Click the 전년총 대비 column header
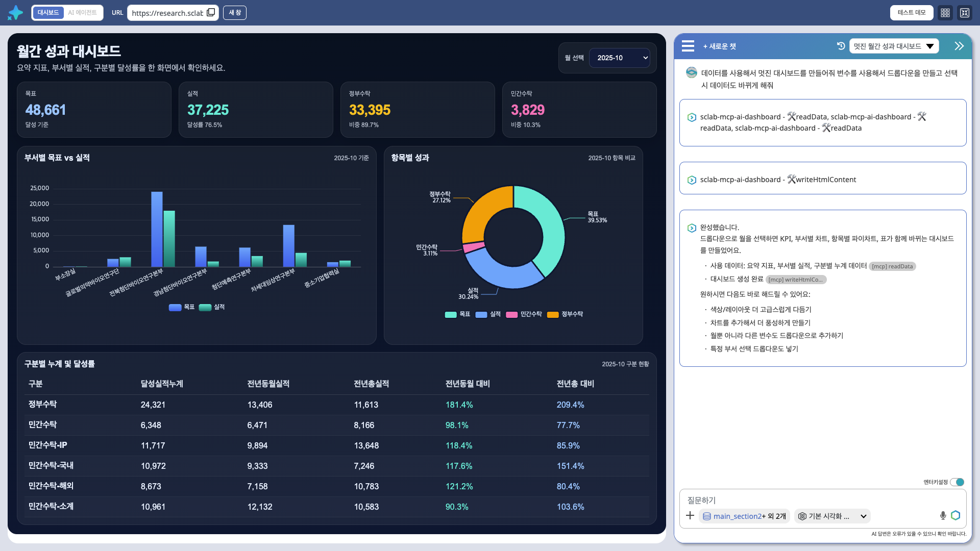Viewport: 980px width, 551px height. 575,384
